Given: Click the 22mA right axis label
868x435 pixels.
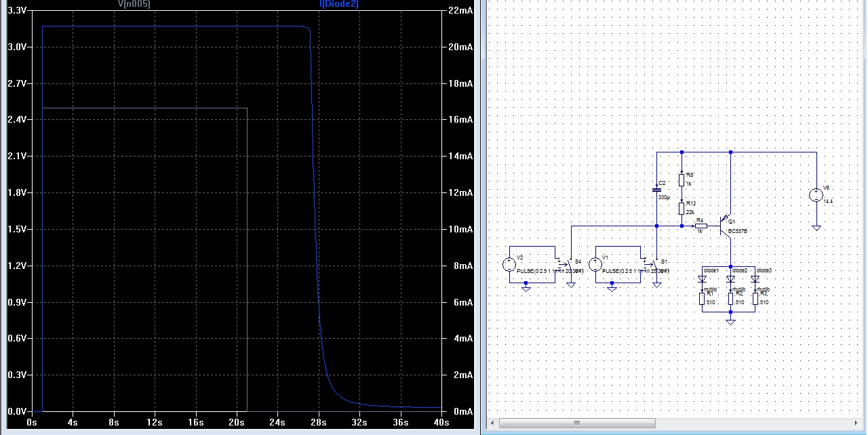Looking at the screenshot, I should click(461, 11).
